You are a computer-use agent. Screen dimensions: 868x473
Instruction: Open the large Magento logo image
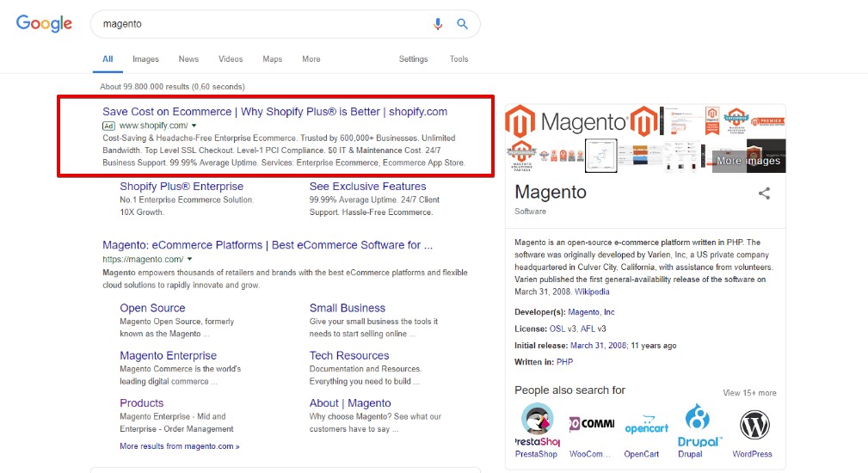[x=568, y=122]
